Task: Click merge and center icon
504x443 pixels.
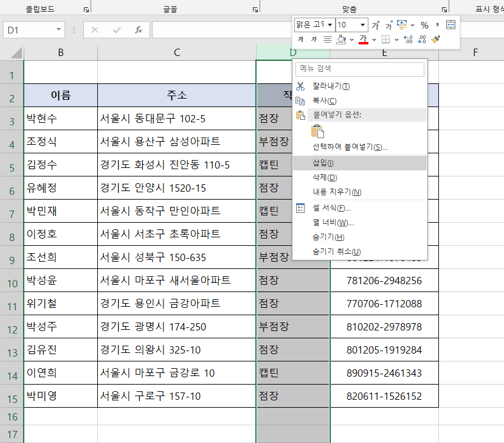Action: click(x=450, y=25)
